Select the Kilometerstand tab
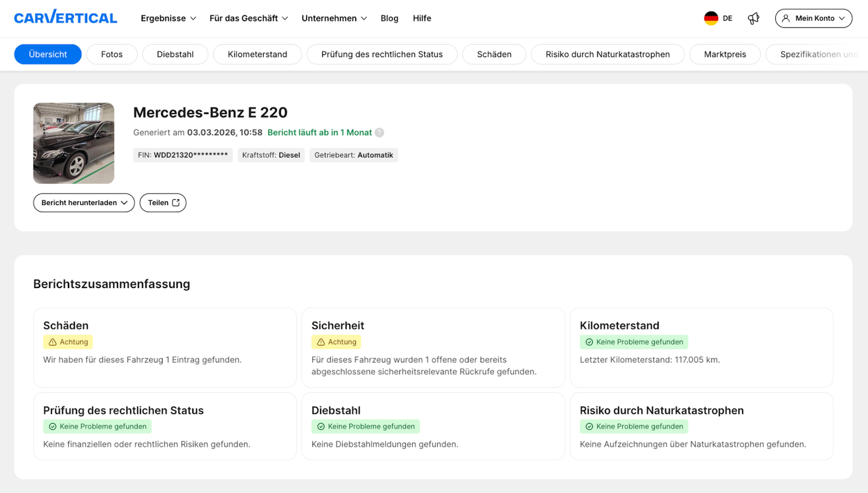Screen dimensions: 868x493 coord(257,54)
